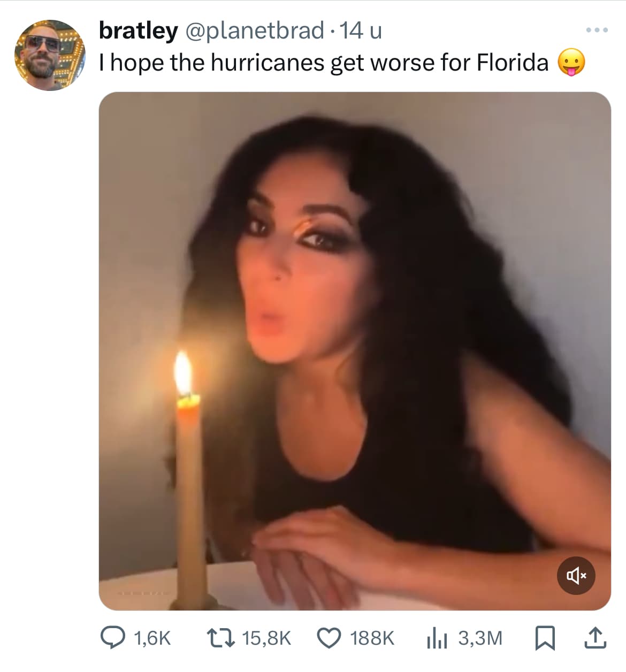Click the 15,8K retweet count
The height and width of the screenshot is (672, 626).
click(x=266, y=638)
